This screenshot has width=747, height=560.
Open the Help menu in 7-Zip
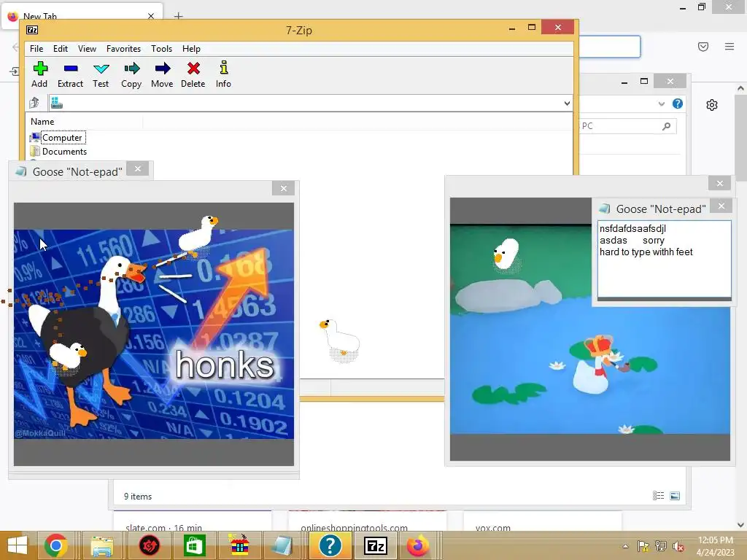point(192,49)
